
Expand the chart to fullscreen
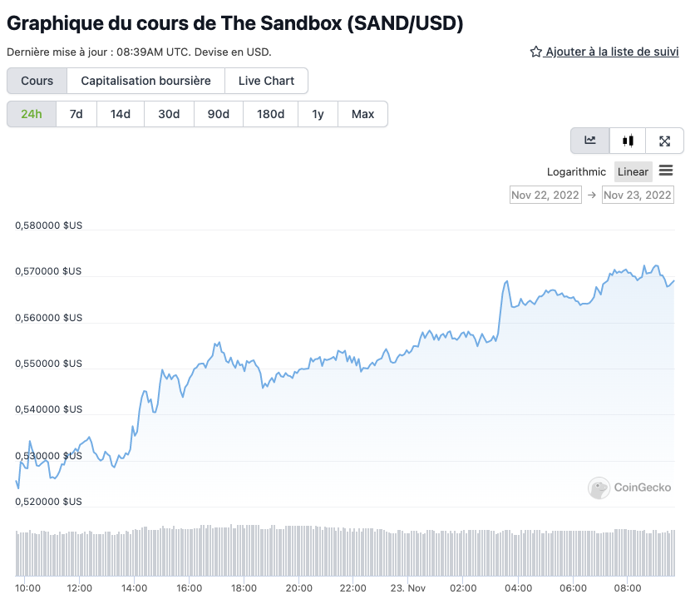pyautogui.click(x=664, y=141)
